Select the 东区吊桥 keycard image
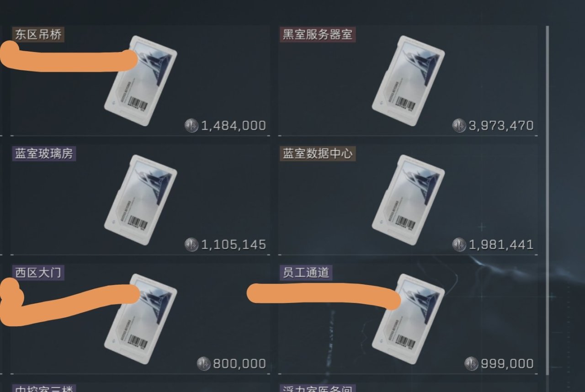The height and width of the screenshot is (392, 585). pos(141,80)
